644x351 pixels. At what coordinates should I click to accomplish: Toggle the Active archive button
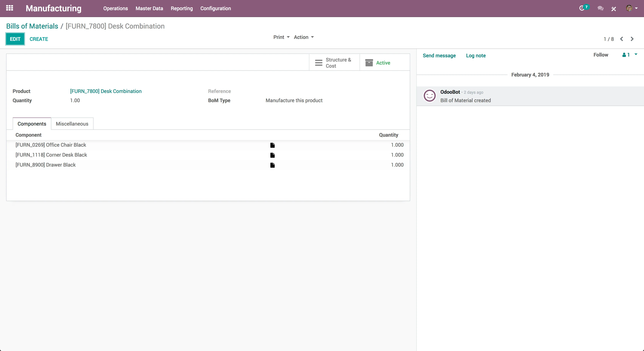(x=384, y=62)
